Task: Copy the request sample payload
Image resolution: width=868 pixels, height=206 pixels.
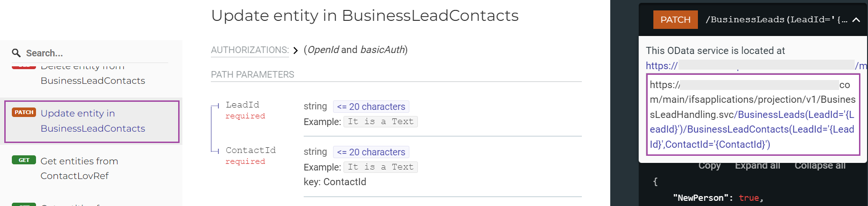Action: (709, 166)
